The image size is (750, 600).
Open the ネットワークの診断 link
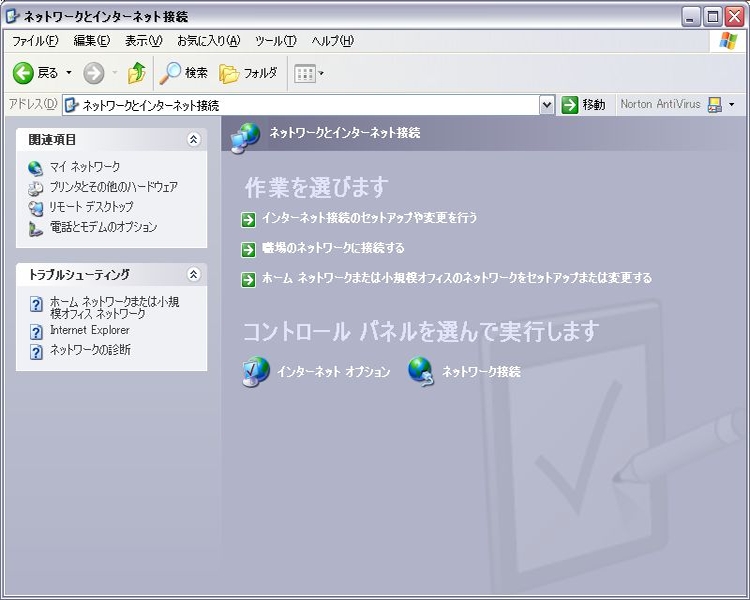[90, 350]
